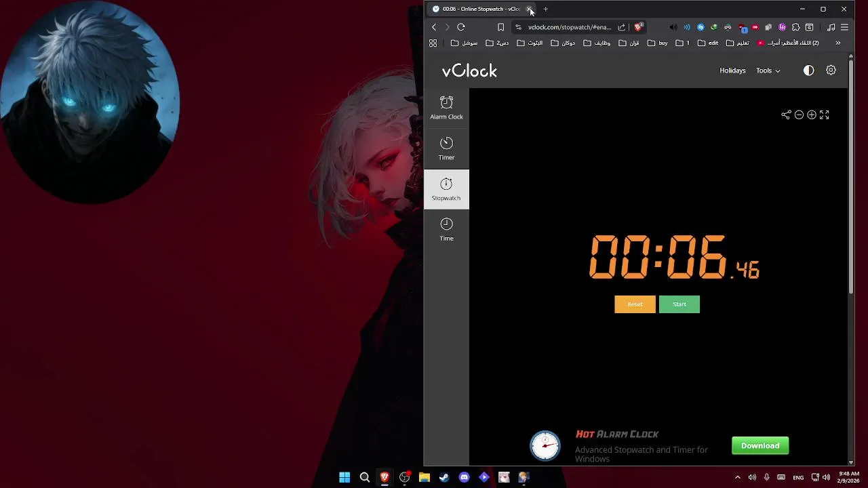This screenshot has height=488, width=868.
Task: Click the browser back arrow
Action: [x=434, y=27]
